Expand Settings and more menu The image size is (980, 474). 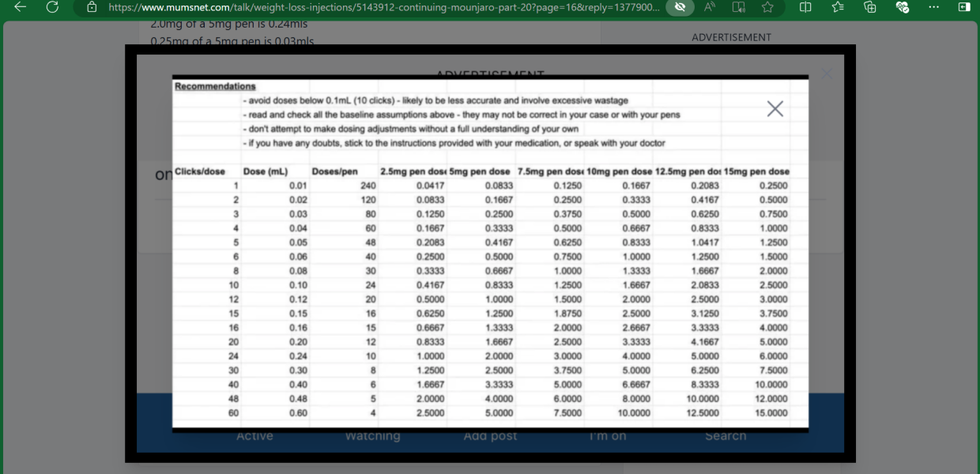933,7
